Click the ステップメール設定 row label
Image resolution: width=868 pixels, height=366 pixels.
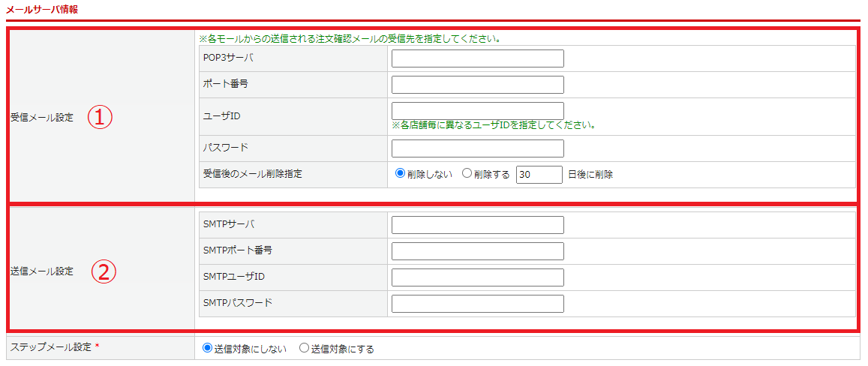[x=51, y=347]
